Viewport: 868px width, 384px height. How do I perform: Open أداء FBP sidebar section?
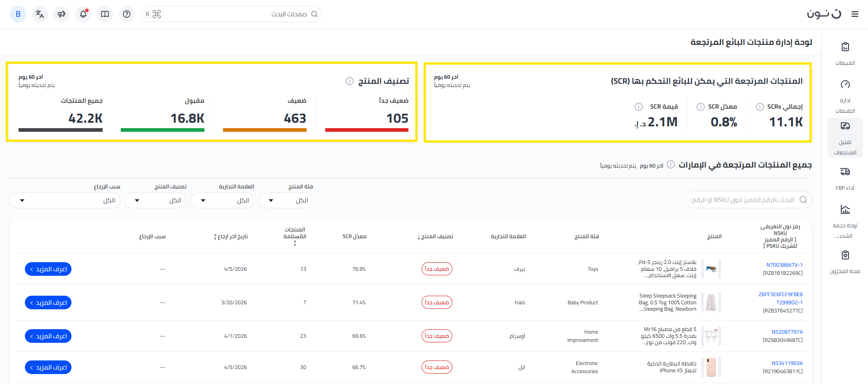point(844,178)
